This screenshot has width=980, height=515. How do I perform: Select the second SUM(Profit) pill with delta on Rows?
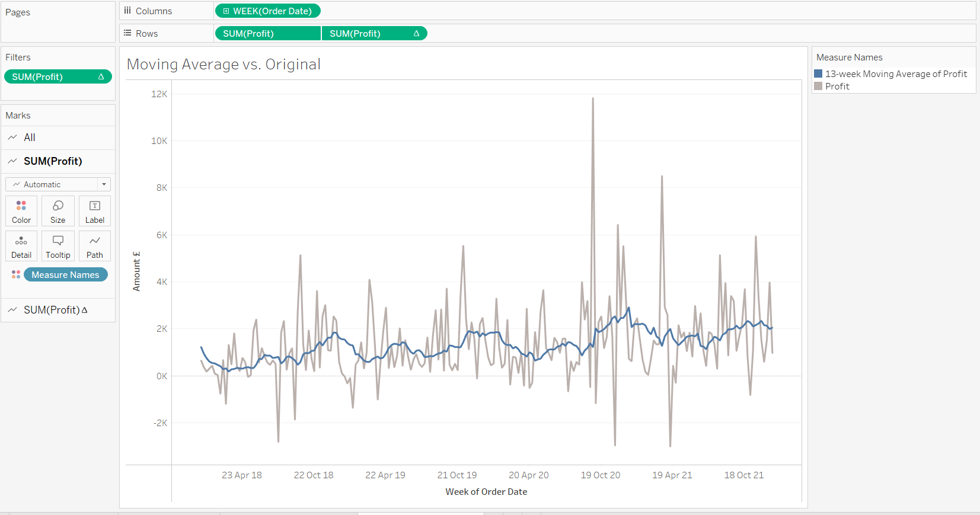(374, 34)
